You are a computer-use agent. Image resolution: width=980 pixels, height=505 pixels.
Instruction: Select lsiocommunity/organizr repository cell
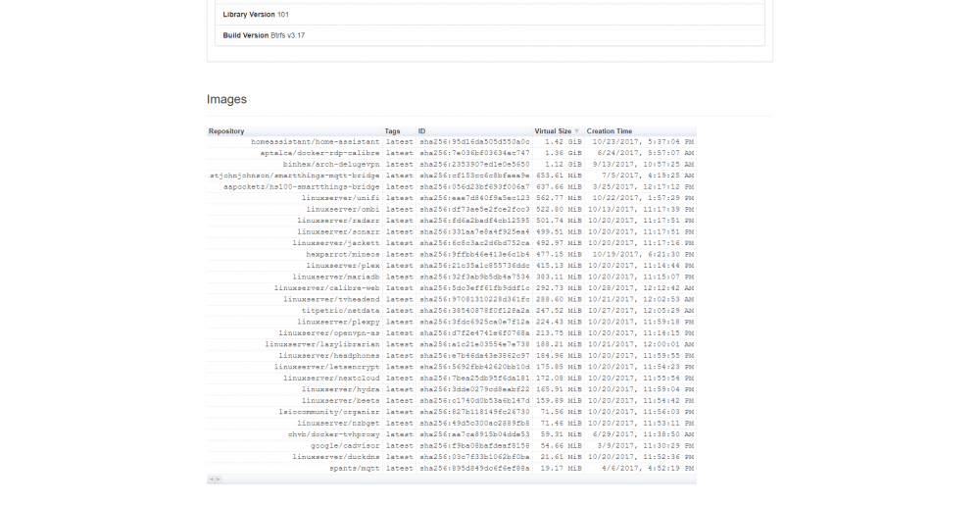(328, 412)
